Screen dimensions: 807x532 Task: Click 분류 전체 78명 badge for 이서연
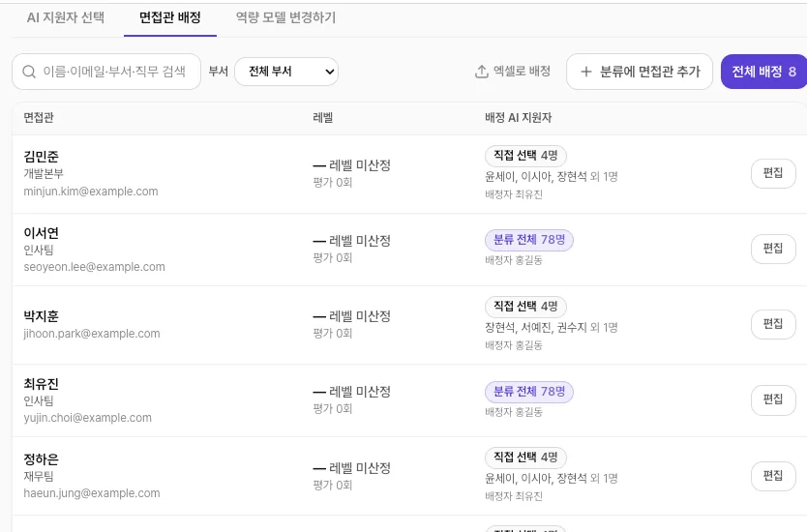coord(529,240)
